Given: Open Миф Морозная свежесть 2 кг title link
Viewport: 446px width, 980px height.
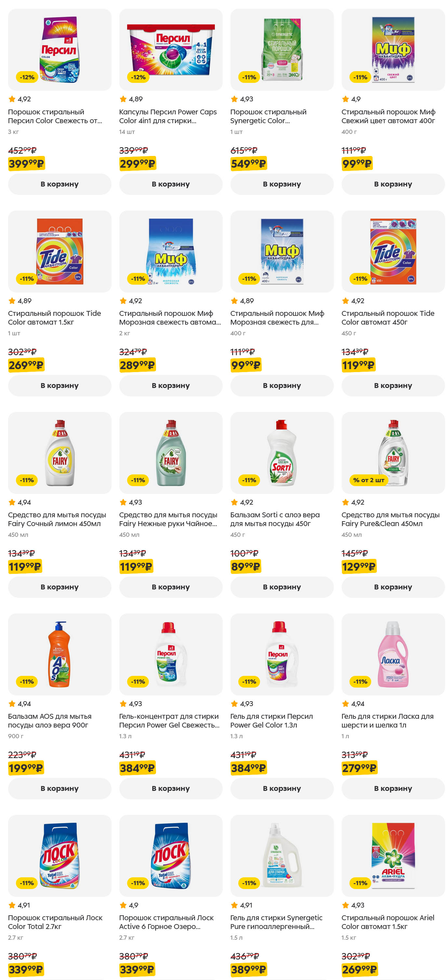Looking at the screenshot, I should point(170,318).
